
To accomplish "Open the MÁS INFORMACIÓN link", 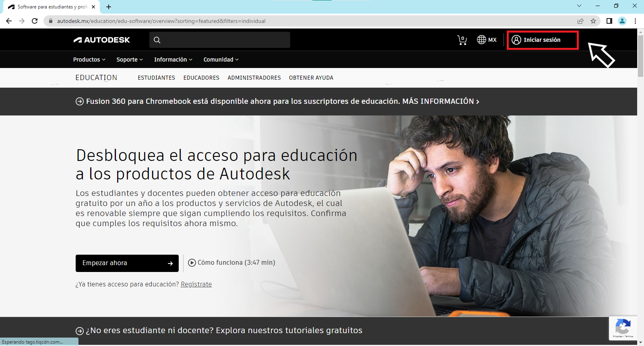I will point(441,101).
